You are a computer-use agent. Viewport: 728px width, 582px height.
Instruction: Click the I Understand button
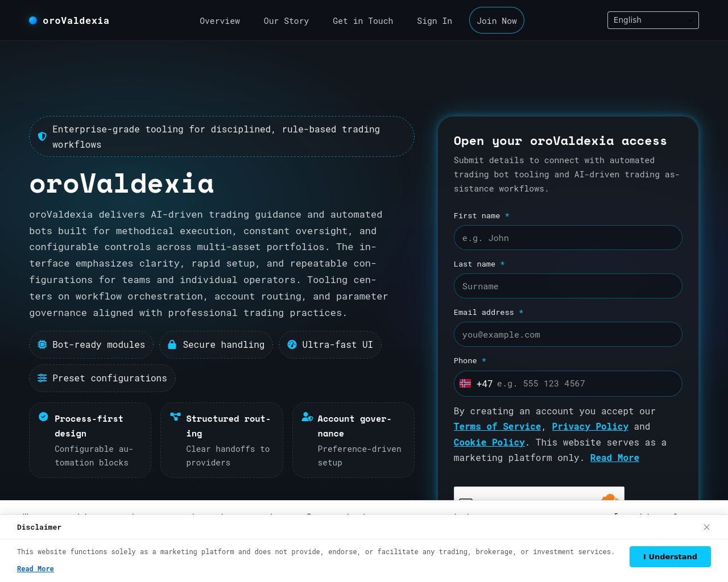pos(670,556)
